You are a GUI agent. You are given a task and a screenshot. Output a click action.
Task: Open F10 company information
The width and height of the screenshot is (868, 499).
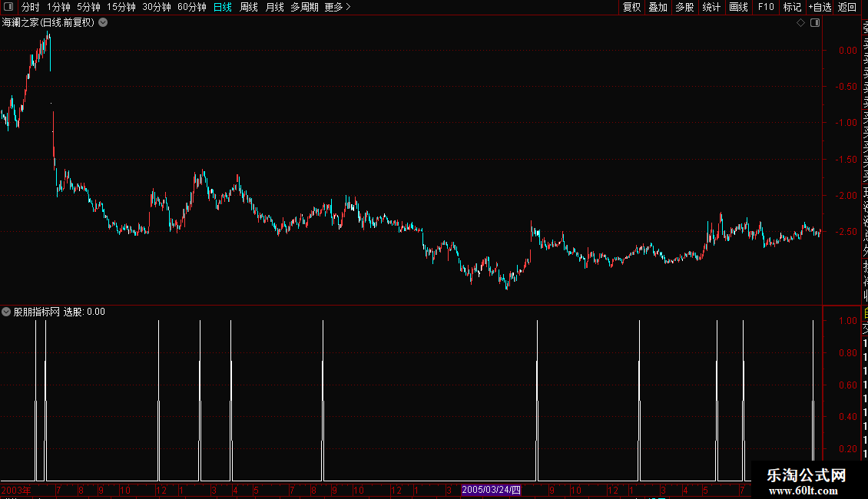tap(766, 7)
